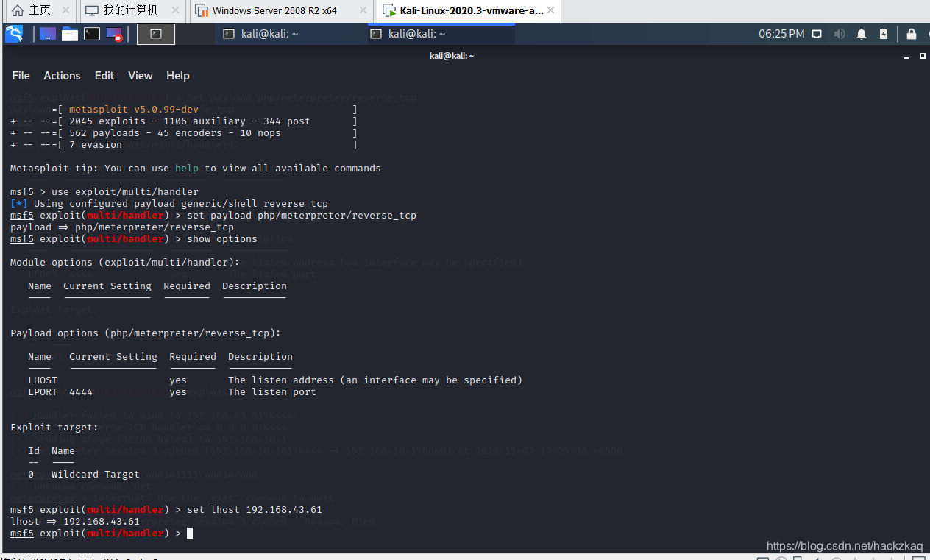Click the LPORT 4444 value
930x560 pixels.
[x=81, y=392]
